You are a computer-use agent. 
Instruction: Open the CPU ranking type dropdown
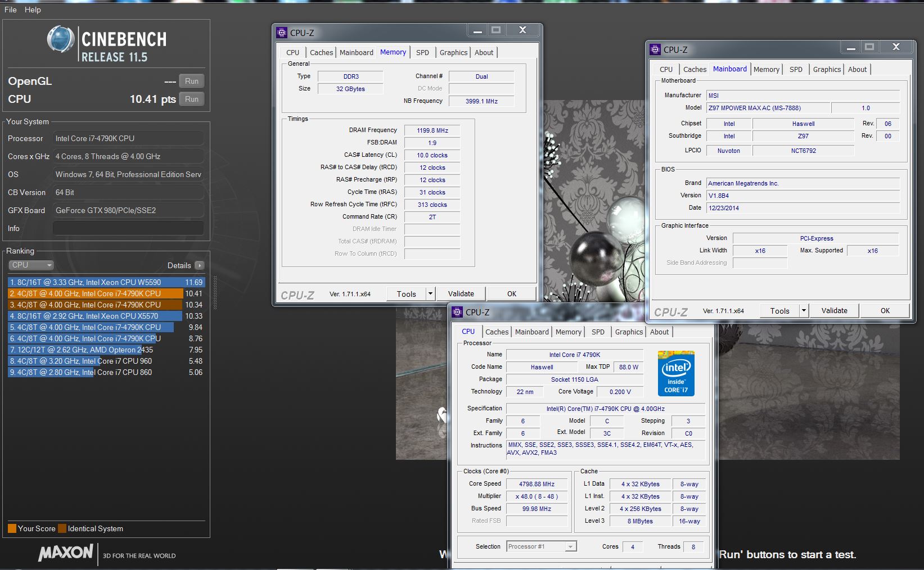pos(31,265)
